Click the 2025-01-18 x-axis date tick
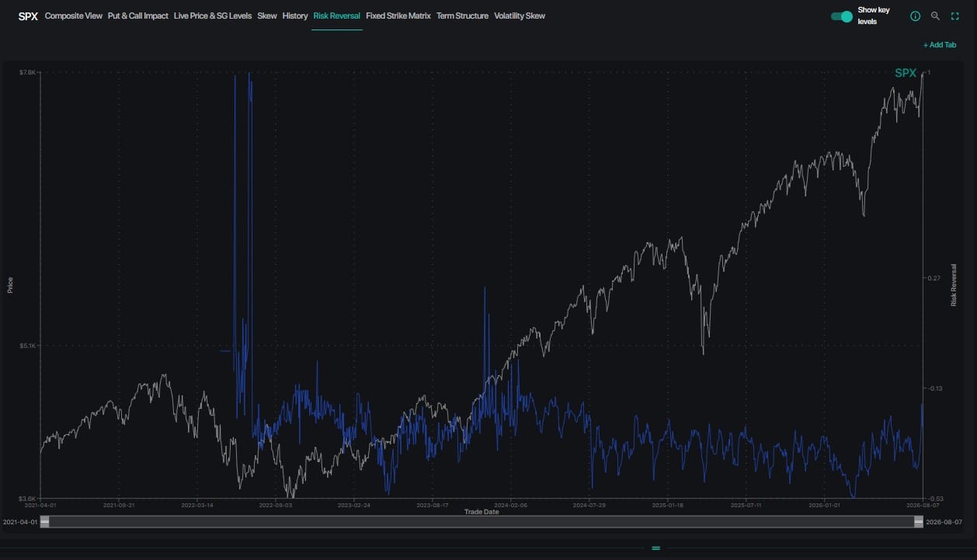The height and width of the screenshot is (560, 977). pyautogui.click(x=667, y=505)
